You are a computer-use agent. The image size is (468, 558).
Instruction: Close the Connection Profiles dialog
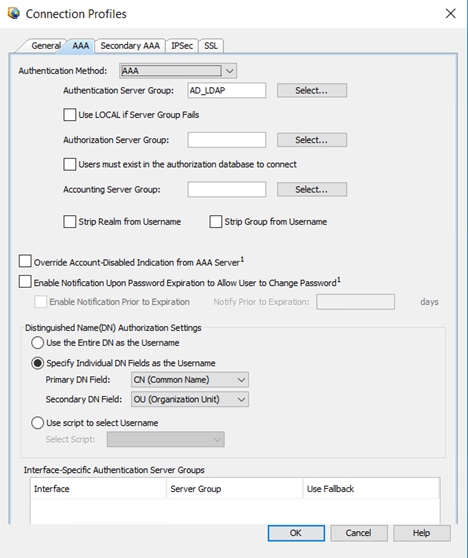point(450,14)
